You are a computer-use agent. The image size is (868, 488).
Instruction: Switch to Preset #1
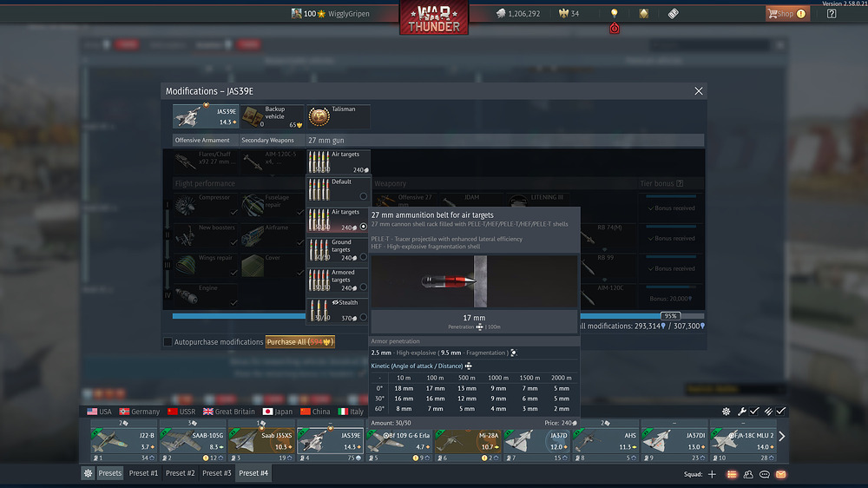(x=143, y=473)
